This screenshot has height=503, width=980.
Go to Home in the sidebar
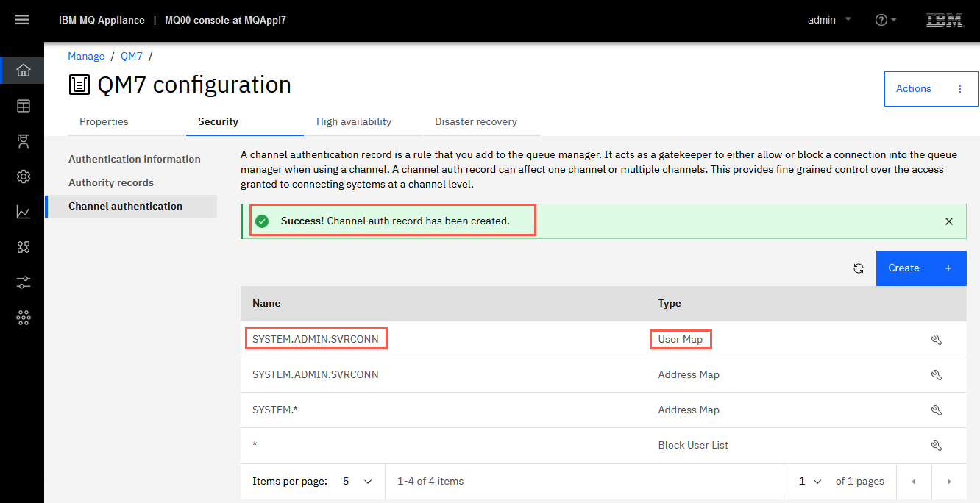[x=24, y=71]
